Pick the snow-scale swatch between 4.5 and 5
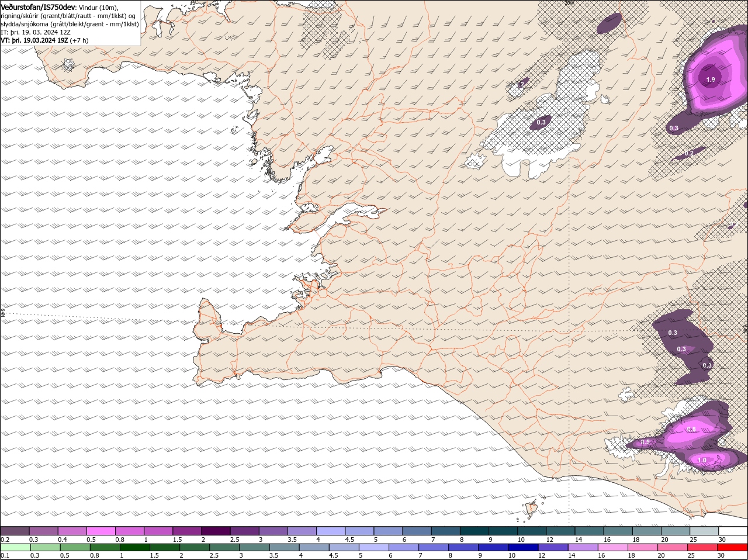This screenshot has height=560, width=748. (359, 531)
